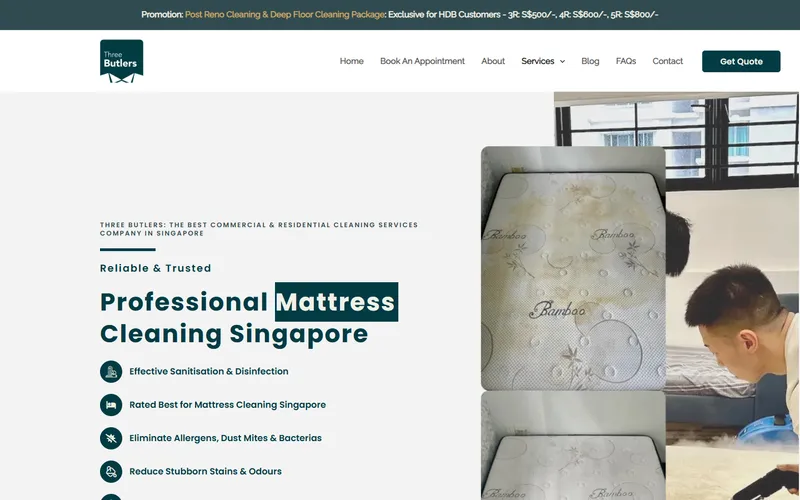Click the Exclusive for HDB Customers promotion text
Image resolution: width=800 pixels, height=500 pixels.
(x=523, y=14)
